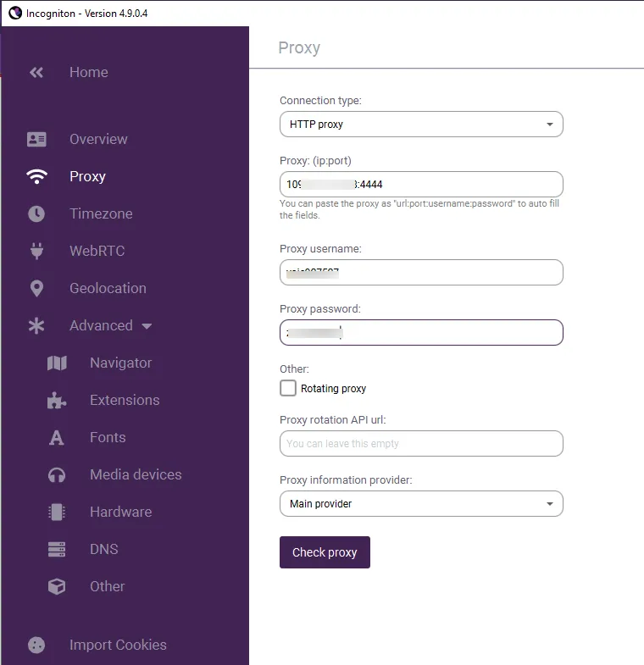Open the Geolocation settings

click(108, 288)
